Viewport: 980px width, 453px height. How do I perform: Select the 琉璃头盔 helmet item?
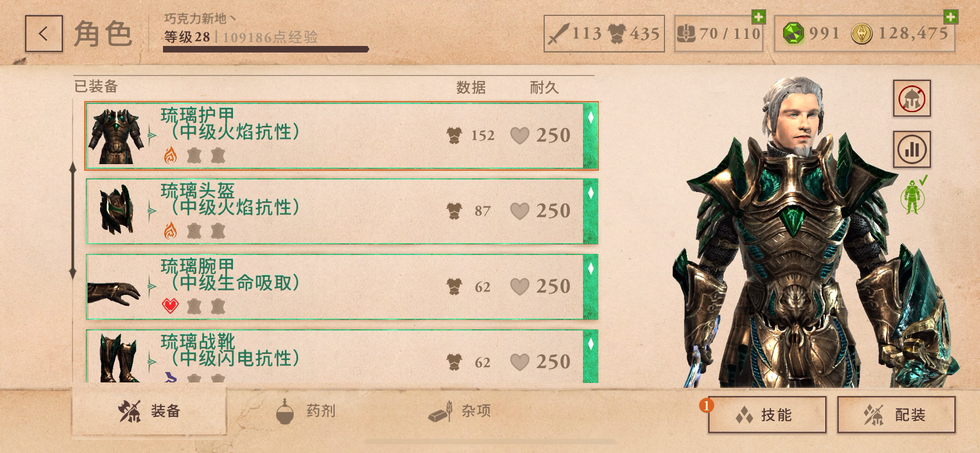341,211
